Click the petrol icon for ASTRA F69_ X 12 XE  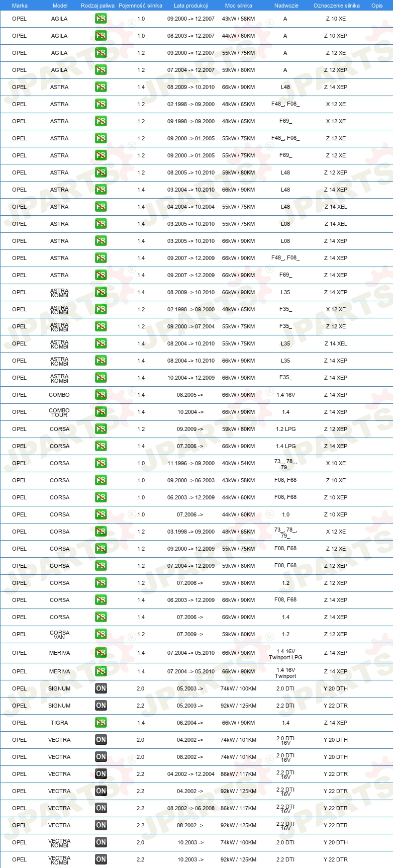101,121
